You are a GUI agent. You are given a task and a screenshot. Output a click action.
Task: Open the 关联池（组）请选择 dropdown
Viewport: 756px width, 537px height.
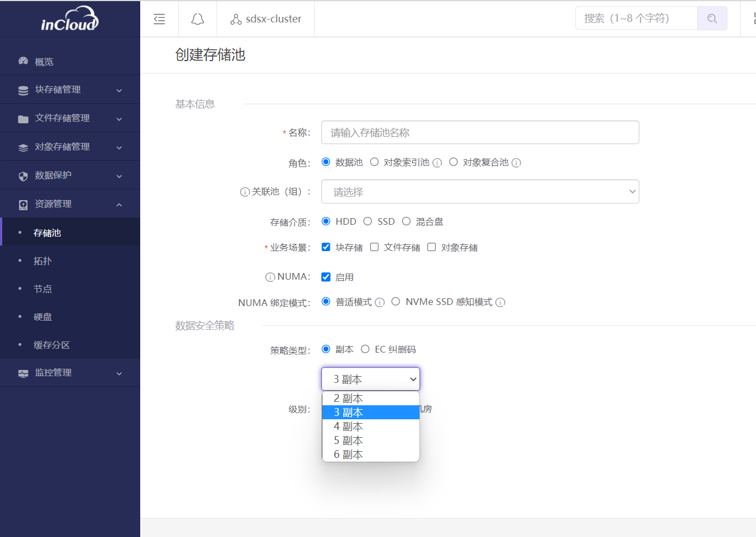pyautogui.click(x=480, y=192)
